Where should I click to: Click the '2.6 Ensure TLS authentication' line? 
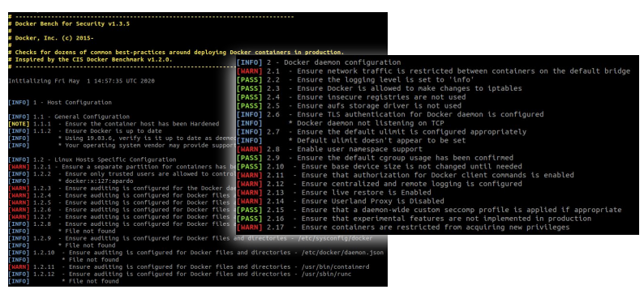[x=390, y=114]
